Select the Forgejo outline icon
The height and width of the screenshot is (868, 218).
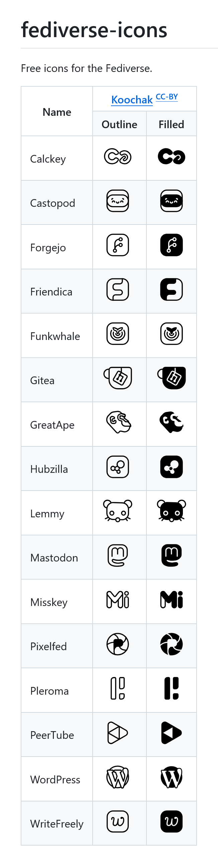tap(118, 245)
